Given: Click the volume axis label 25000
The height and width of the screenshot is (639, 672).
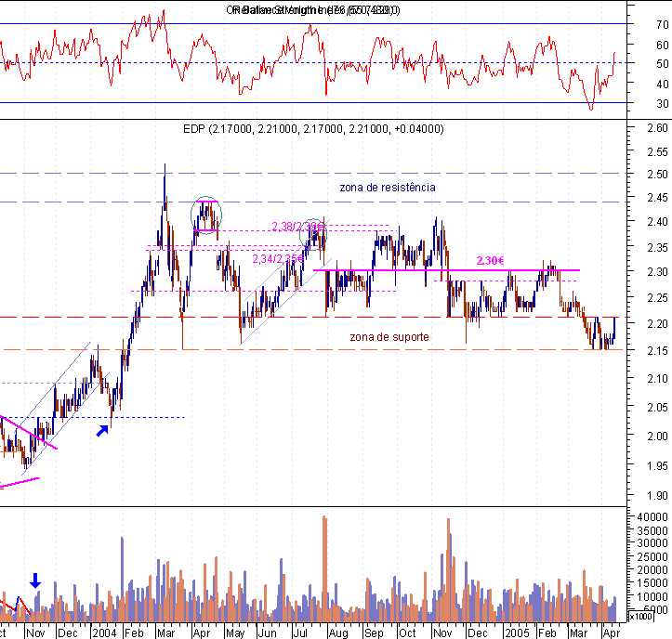Looking at the screenshot, I should pos(652,557).
